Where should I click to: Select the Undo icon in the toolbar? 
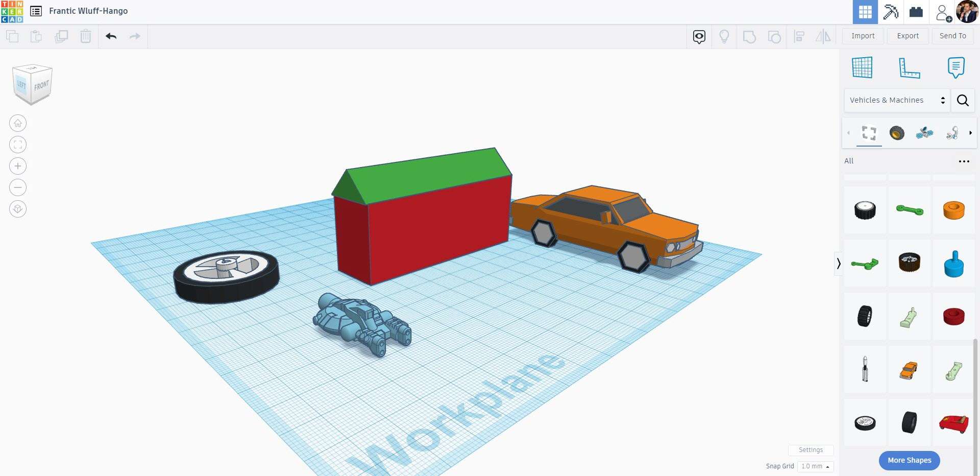tap(111, 36)
